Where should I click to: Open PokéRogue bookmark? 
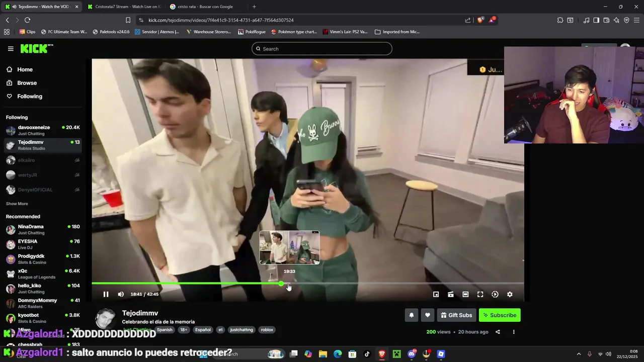click(x=252, y=32)
